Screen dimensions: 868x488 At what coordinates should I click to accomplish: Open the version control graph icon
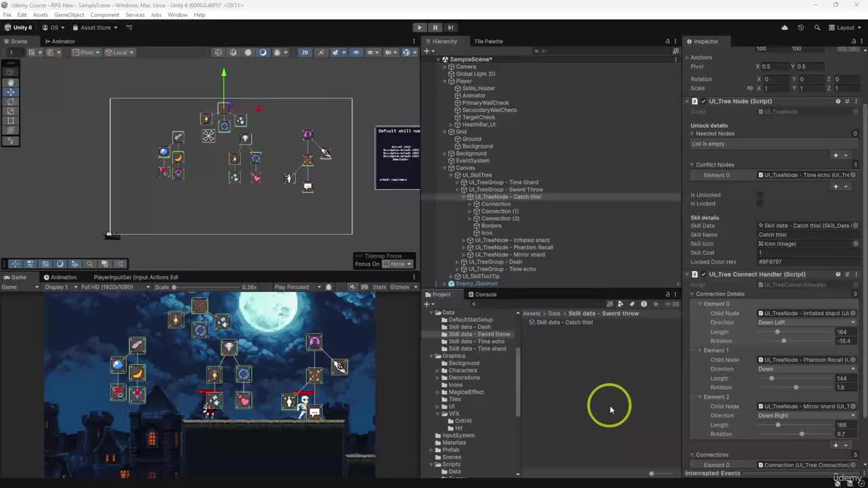(x=130, y=28)
